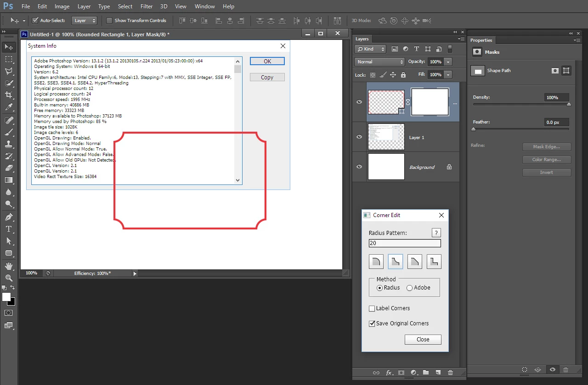Select the Rounded Rectangle shape tool
Screen dimensions: 588x385
pyautogui.click(x=9, y=253)
